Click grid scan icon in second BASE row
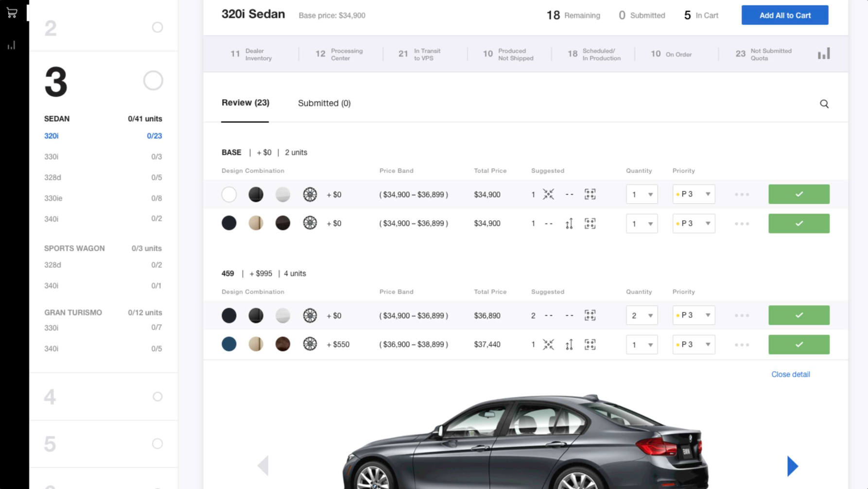The image size is (868, 489). 590,224
